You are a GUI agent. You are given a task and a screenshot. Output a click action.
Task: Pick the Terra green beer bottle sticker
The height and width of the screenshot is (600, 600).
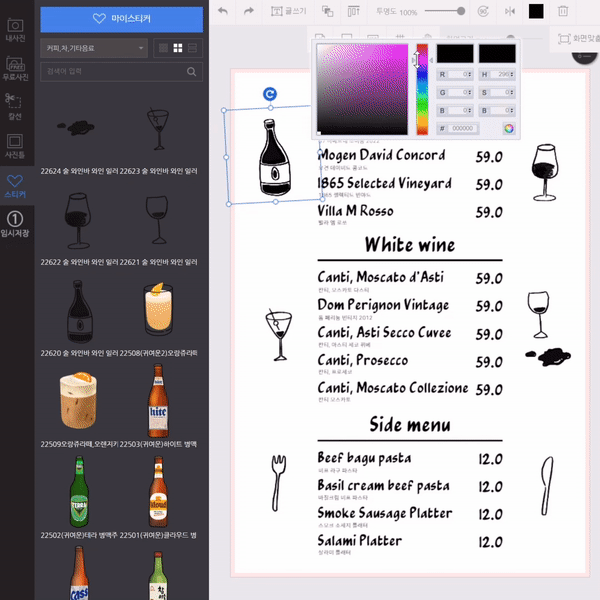pos(79,492)
